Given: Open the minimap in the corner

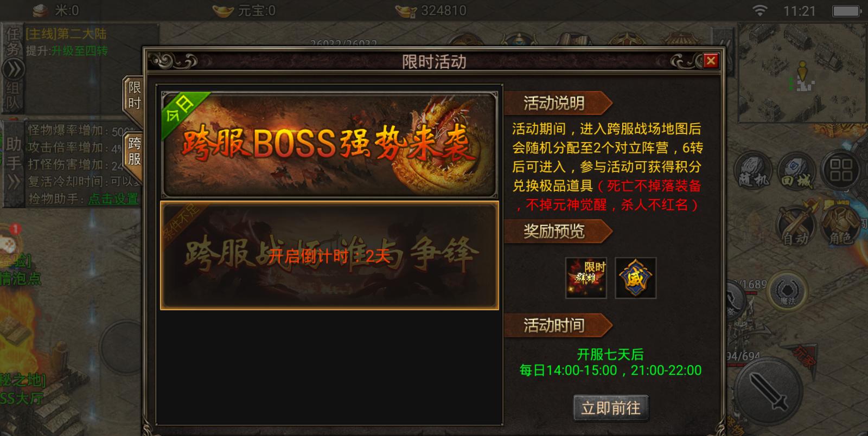Looking at the screenshot, I should pos(802,73).
